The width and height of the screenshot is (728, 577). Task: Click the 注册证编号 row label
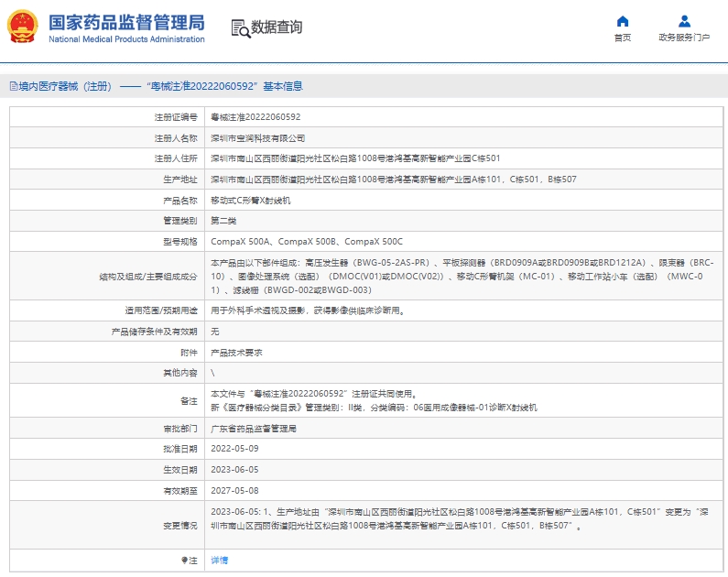(x=176, y=117)
